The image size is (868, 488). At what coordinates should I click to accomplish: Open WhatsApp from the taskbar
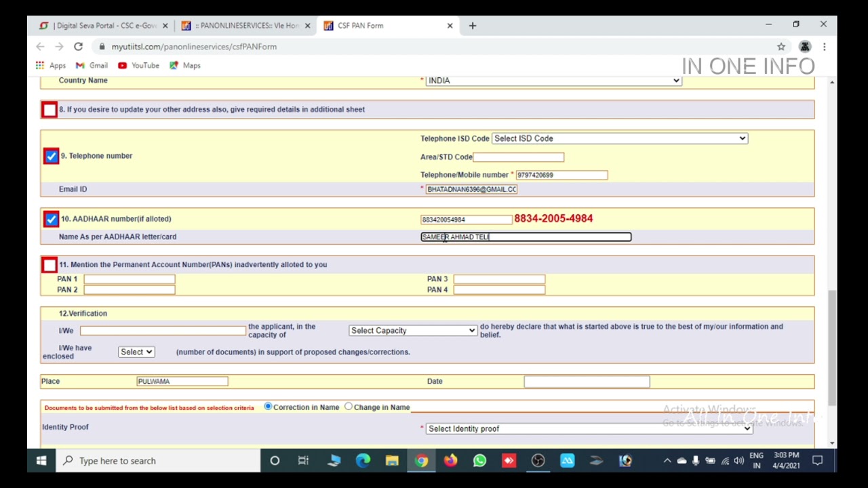(479, 461)
